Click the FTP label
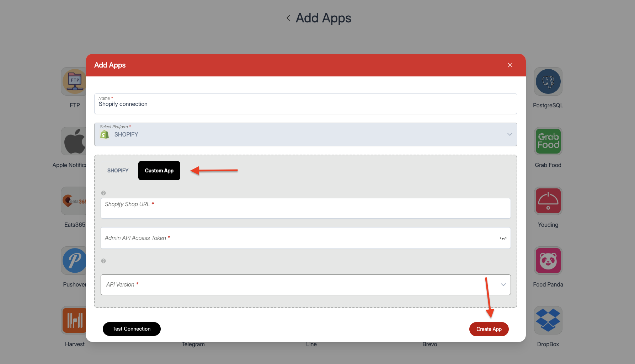Screen dimensions: 635x364 coord(75,106)
